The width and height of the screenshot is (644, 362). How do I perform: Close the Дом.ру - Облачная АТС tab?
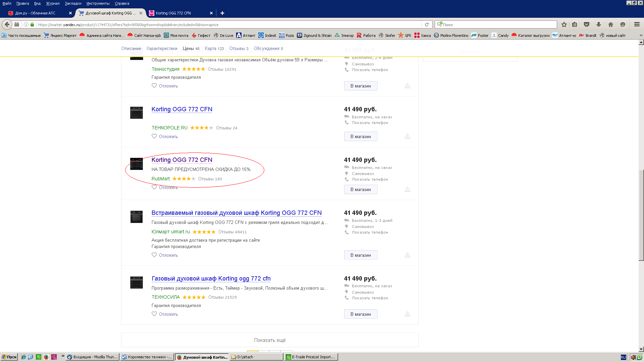(70, 13)
